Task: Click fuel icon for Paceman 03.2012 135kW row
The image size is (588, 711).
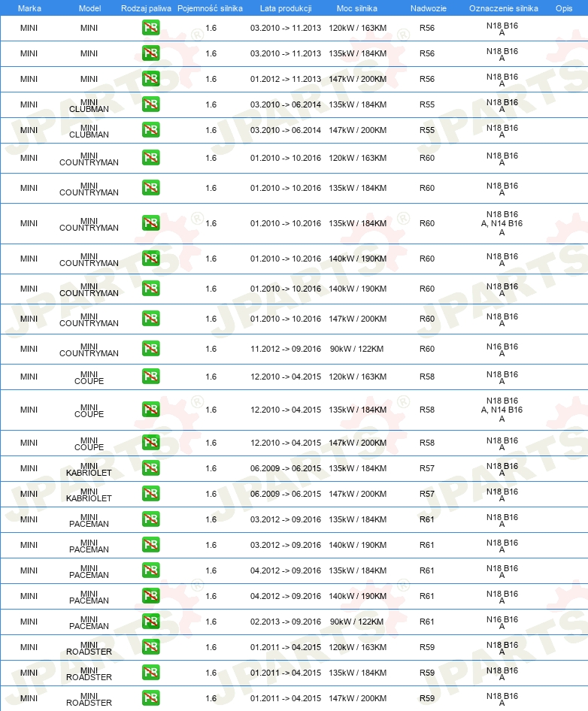Action: (x=150, y=519)
